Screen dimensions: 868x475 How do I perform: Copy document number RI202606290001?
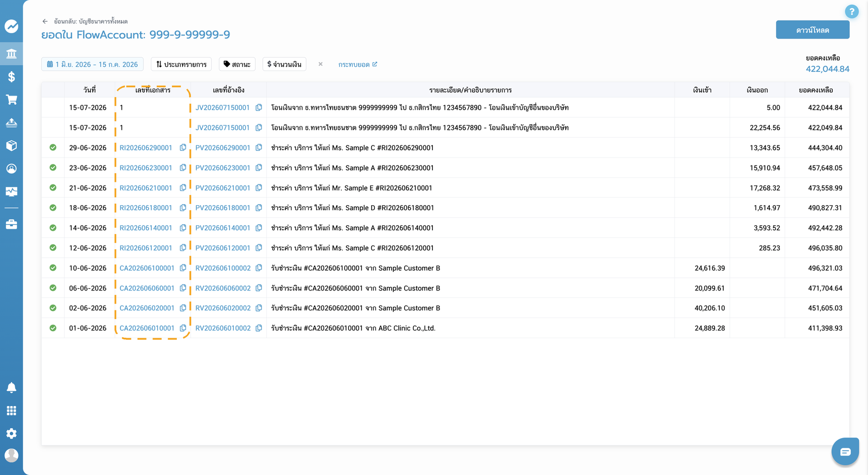point(183,148)
